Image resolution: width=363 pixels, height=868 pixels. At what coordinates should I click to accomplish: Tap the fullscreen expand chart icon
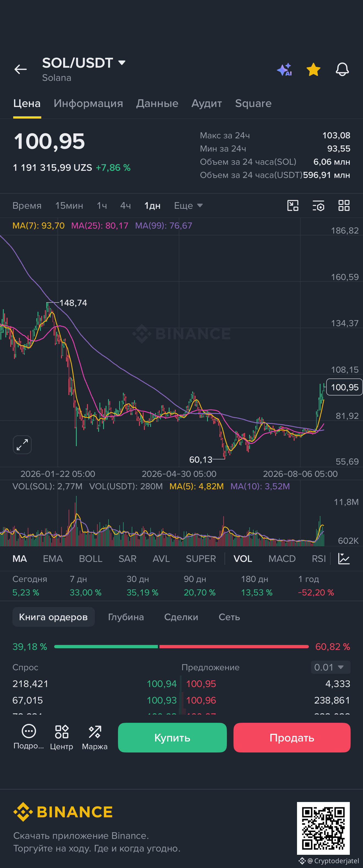click(22, 445)
